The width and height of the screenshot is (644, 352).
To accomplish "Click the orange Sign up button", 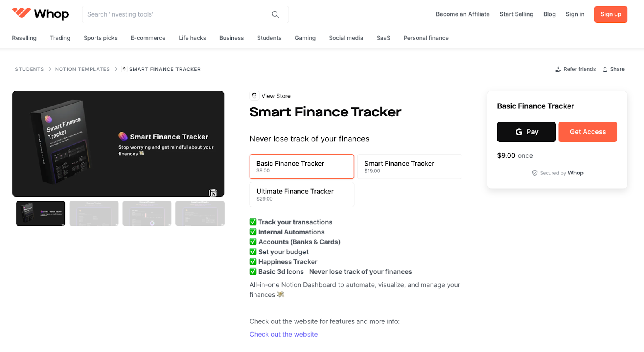I will (611, 14).
